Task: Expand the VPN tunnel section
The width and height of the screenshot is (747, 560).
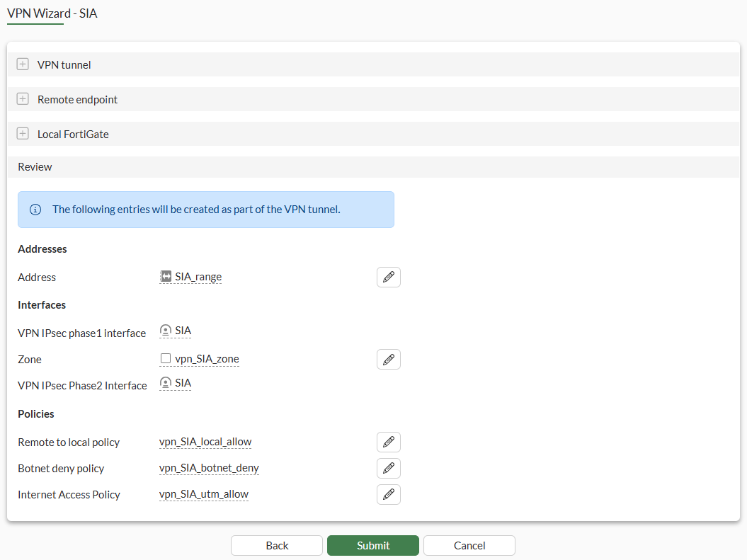Action: pos(23,64)
